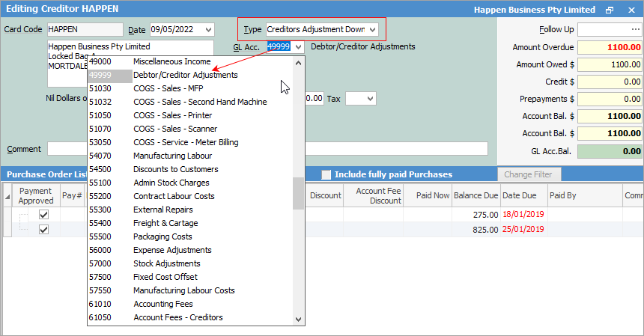Click the GL account list scroll-down arrow

click(299, 319)
